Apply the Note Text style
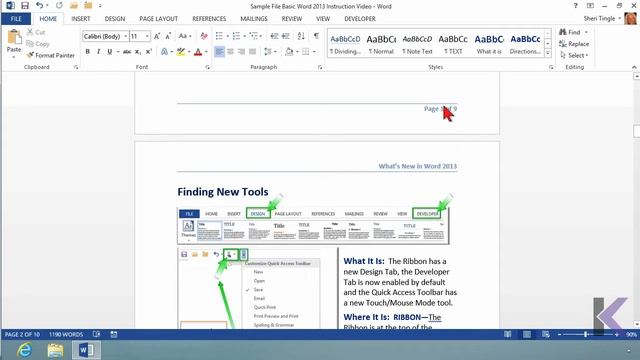 [417, 44]
